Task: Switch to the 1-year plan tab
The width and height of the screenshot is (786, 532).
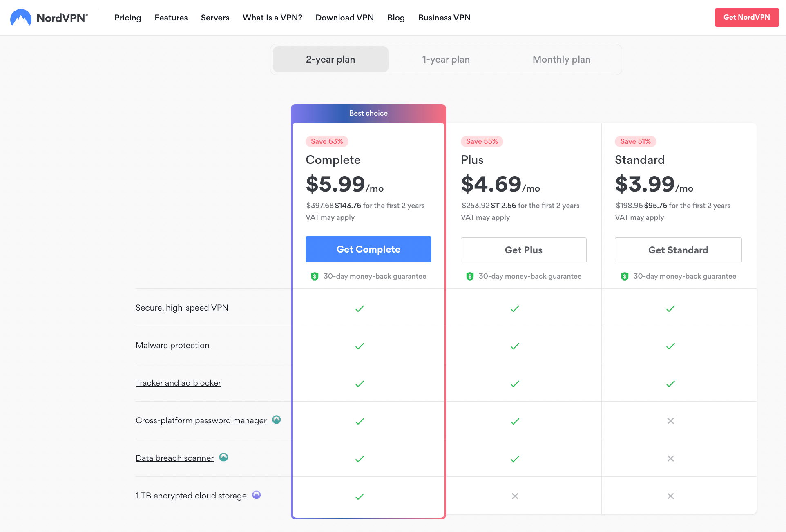Action: pyautogui.click(x=445, y=59)
